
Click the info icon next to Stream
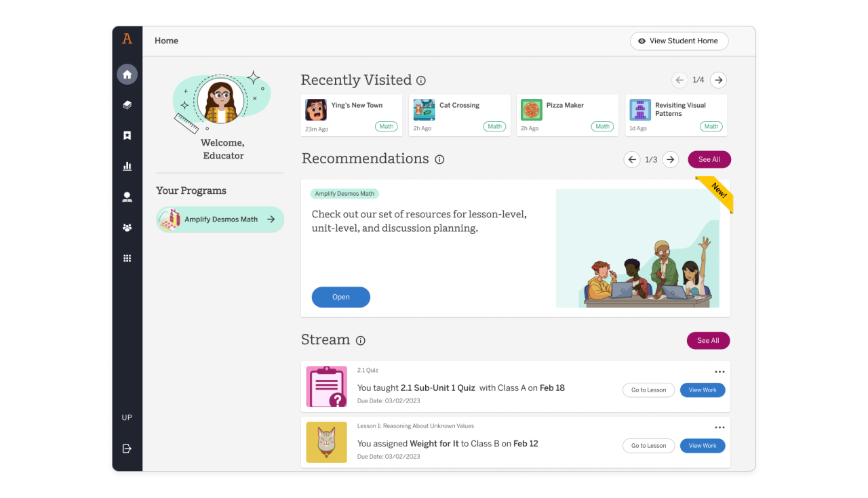pos(361,340)
